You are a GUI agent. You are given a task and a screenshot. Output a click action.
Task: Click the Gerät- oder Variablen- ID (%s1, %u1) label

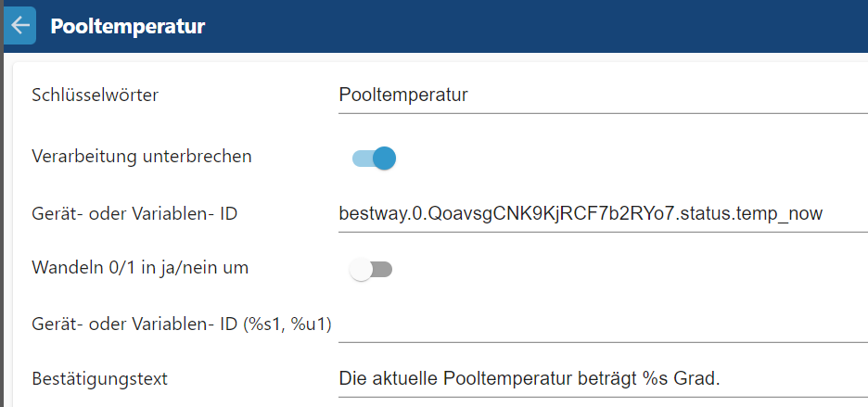pyautogui.click(x=182, y=324)
